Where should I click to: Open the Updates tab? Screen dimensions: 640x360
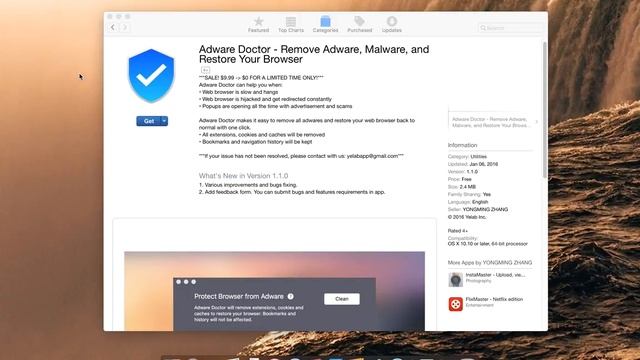pyautogui.click(x=392, y=24)
